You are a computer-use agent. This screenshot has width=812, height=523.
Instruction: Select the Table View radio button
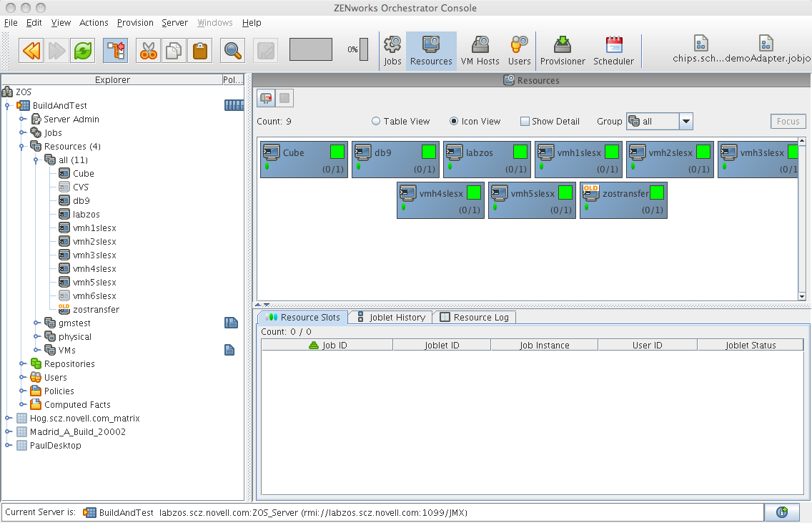pyautogui.click(x=376, y=122)
